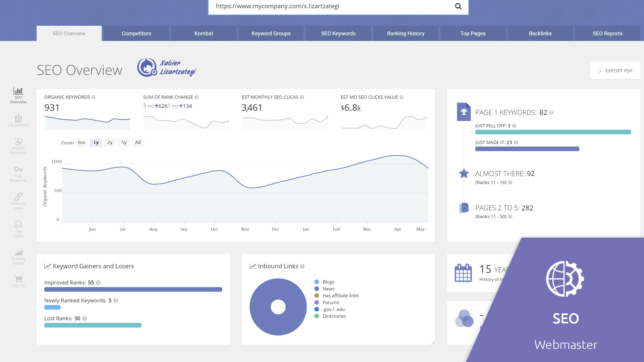Set chart zoom to 2y
644x362 pixels.
pyautogui.click(x=110, y=142)
